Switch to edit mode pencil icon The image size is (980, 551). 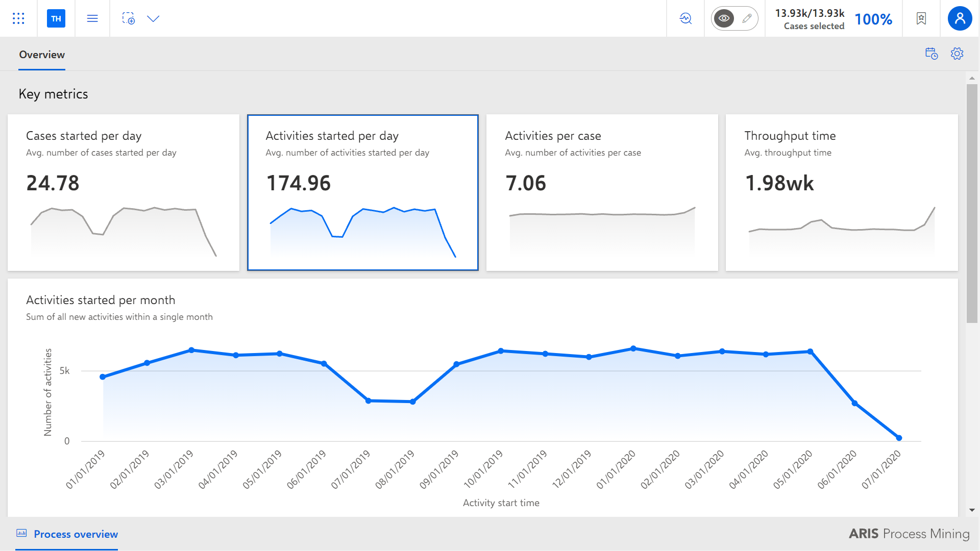747,18
